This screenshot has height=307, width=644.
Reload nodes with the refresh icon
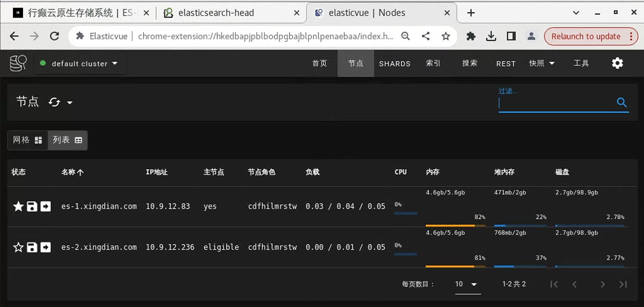coord(54,102)
